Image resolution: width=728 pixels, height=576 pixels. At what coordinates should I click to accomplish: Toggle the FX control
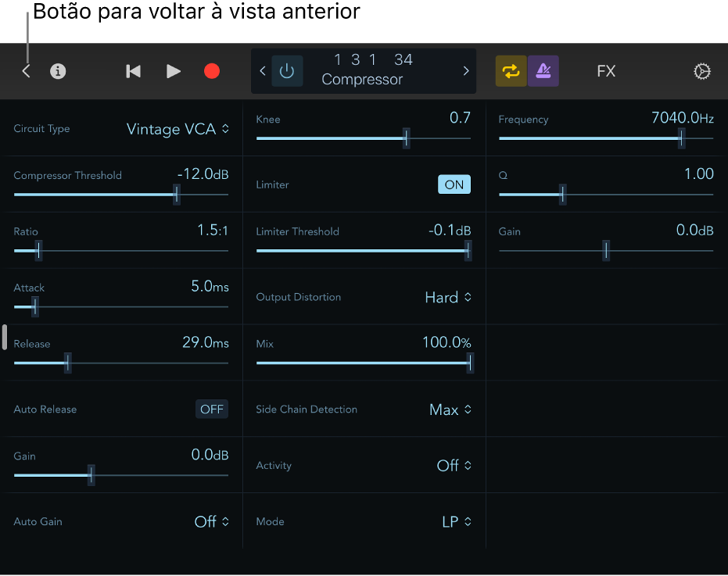pyautogui.click(x=606, y=71)
